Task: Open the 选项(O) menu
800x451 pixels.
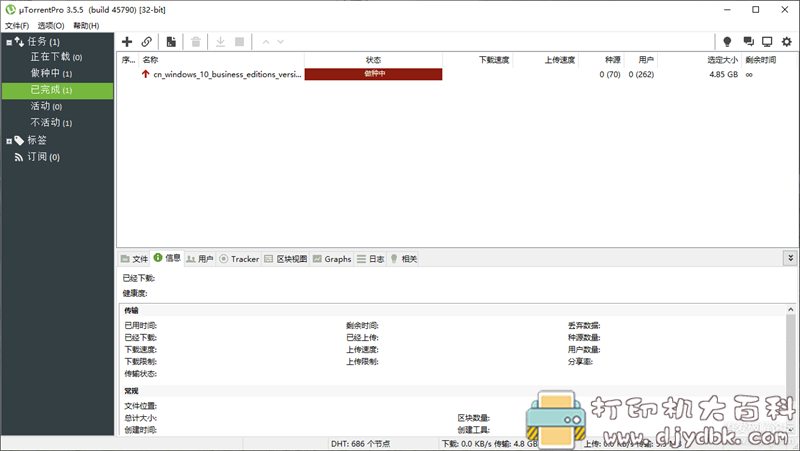Action: tap(51, 26)
